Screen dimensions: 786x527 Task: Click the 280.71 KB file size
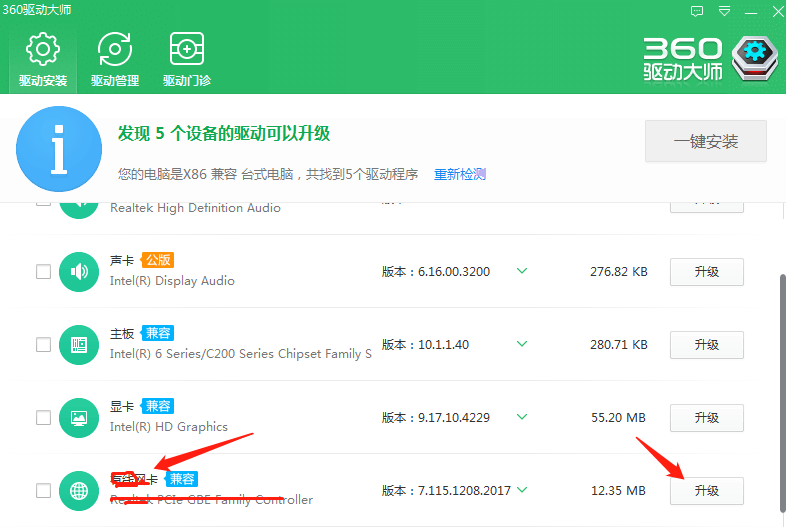tap(619, 345)
